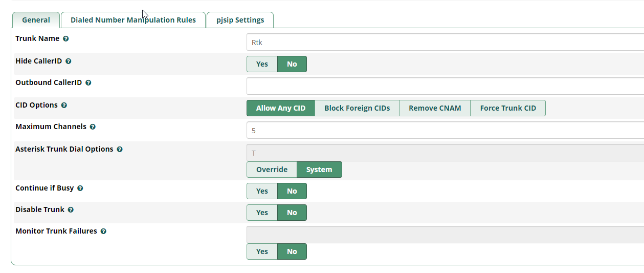Enable Continue if Busy with Yes
Viewport: 644px width, 273px height.
tap(262, 191)
